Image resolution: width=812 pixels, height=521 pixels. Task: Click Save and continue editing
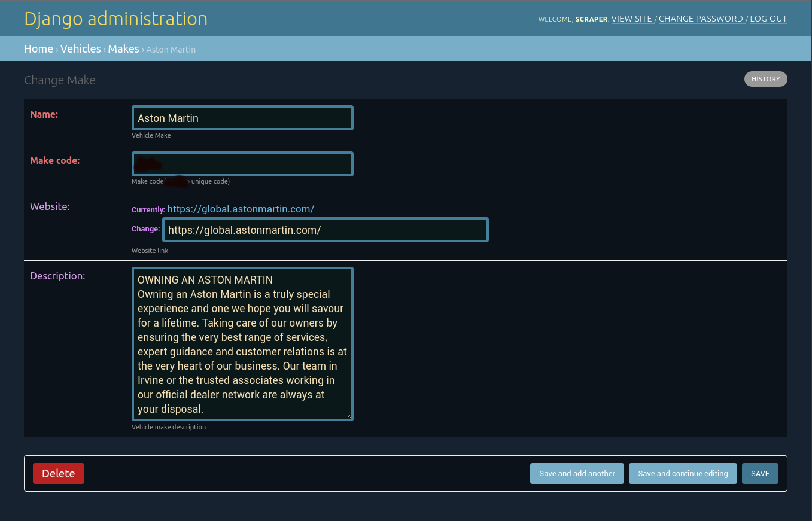coord(682,473)
